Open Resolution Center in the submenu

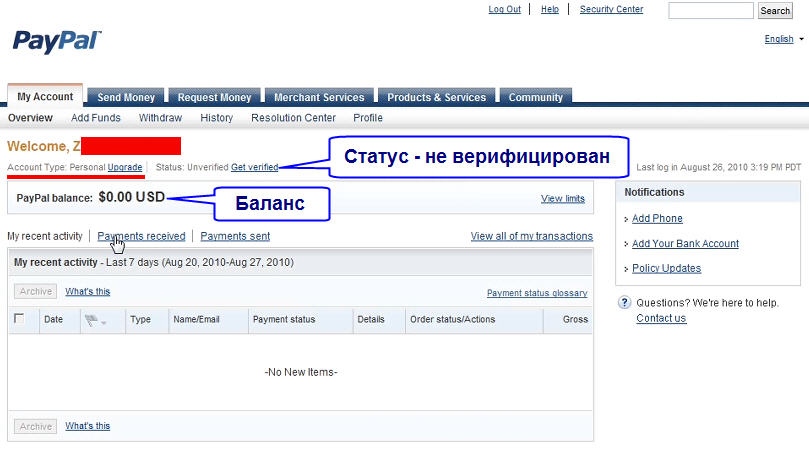tap(293, 118)
